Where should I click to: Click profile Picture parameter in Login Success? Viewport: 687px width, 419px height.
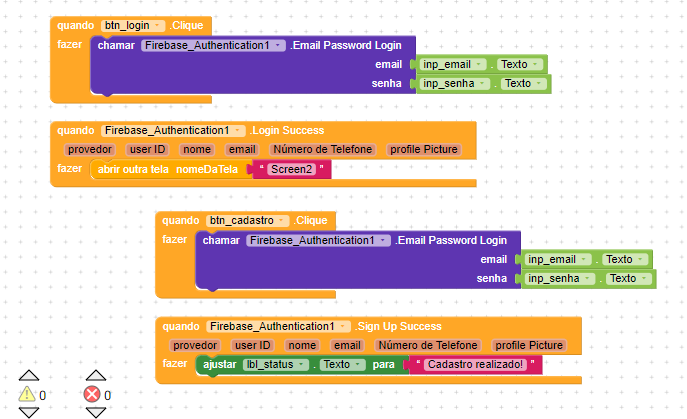[x=424, y=149]
